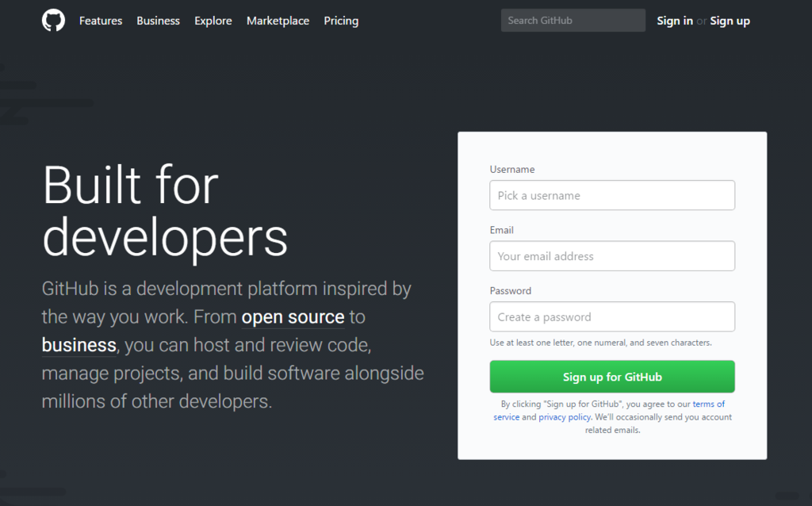Select the Your email address field
812x506 pixels.
tap(612, 256)
